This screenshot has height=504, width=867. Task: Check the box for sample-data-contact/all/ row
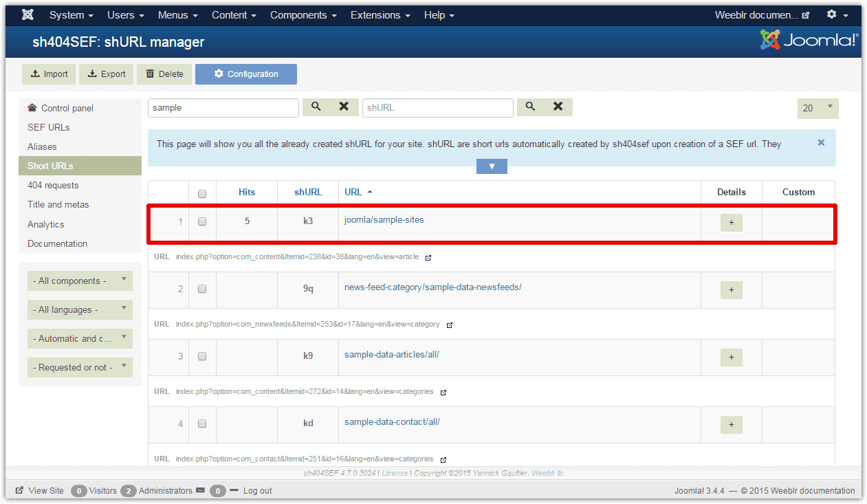click(x=202, y=424)
